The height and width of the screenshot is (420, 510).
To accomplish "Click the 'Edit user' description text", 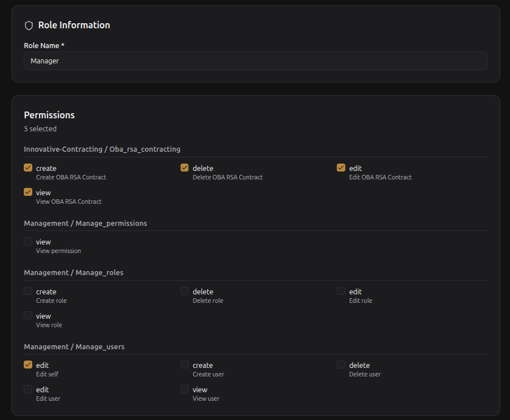I will (x=48, y=398).
